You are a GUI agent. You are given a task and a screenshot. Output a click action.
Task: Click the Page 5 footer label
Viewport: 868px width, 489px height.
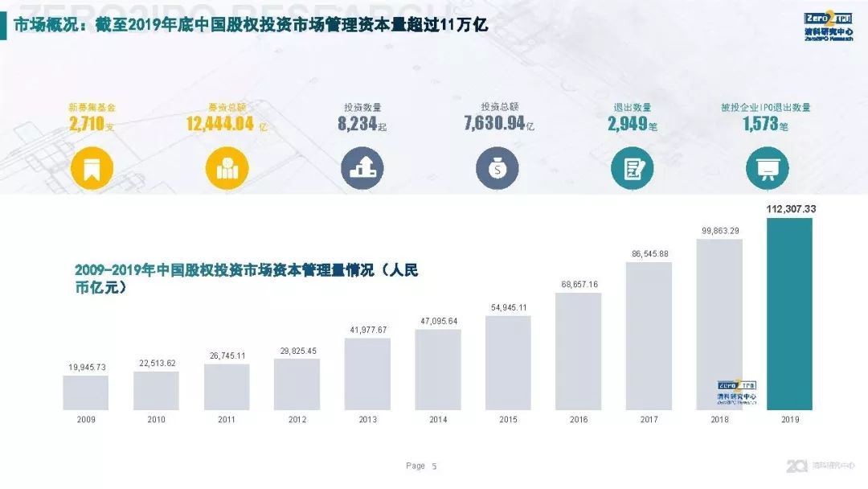click(421, 466)
